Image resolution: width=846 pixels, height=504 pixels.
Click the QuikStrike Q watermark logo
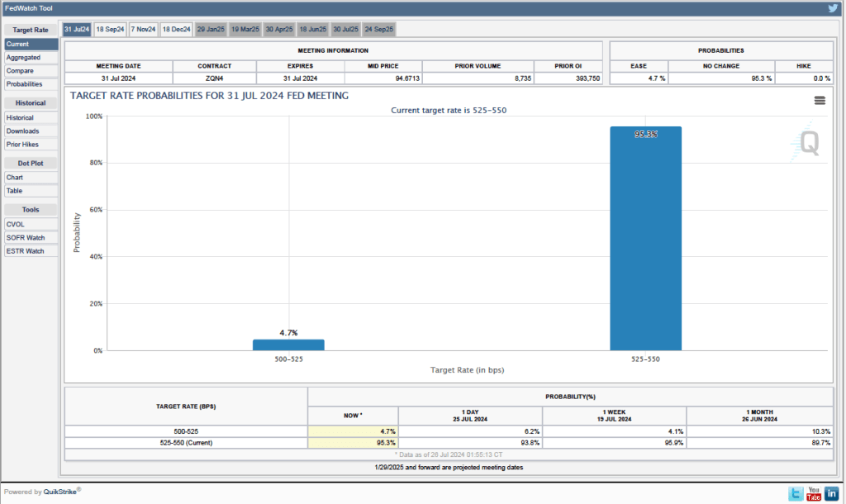[807, 143]
